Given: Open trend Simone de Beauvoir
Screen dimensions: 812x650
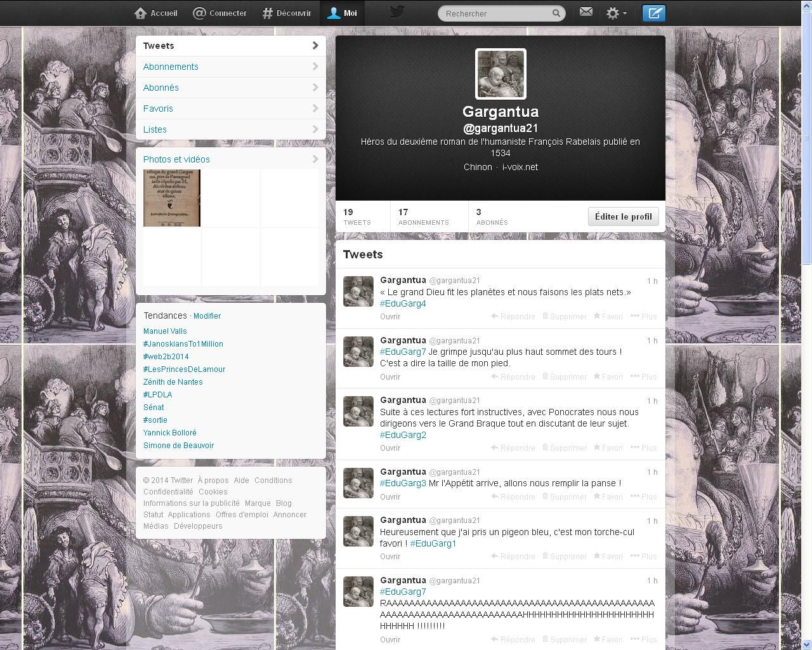Looking at the screenshot, I should (x=178, y=446).
